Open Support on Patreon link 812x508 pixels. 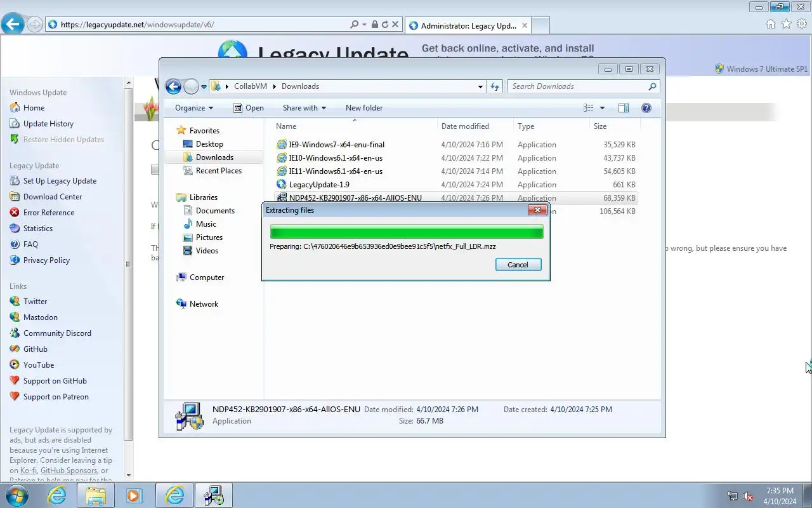[x=56, y=397]
